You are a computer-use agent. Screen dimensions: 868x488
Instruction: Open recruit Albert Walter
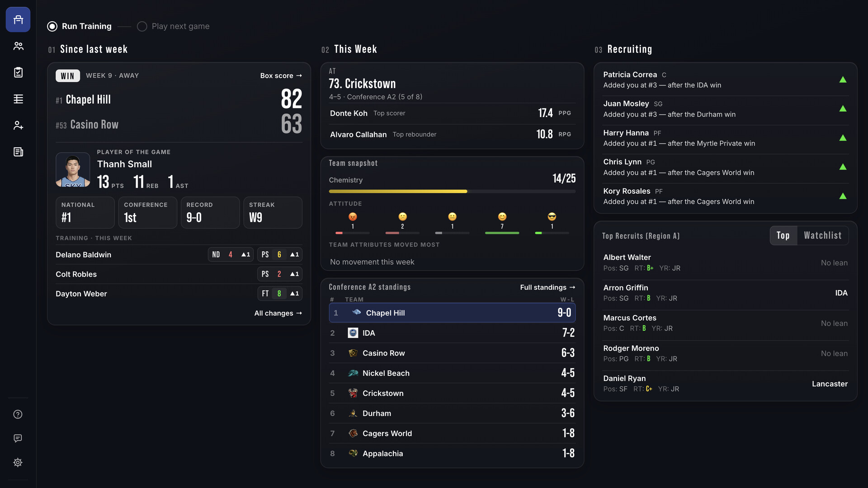pos(725,263)
